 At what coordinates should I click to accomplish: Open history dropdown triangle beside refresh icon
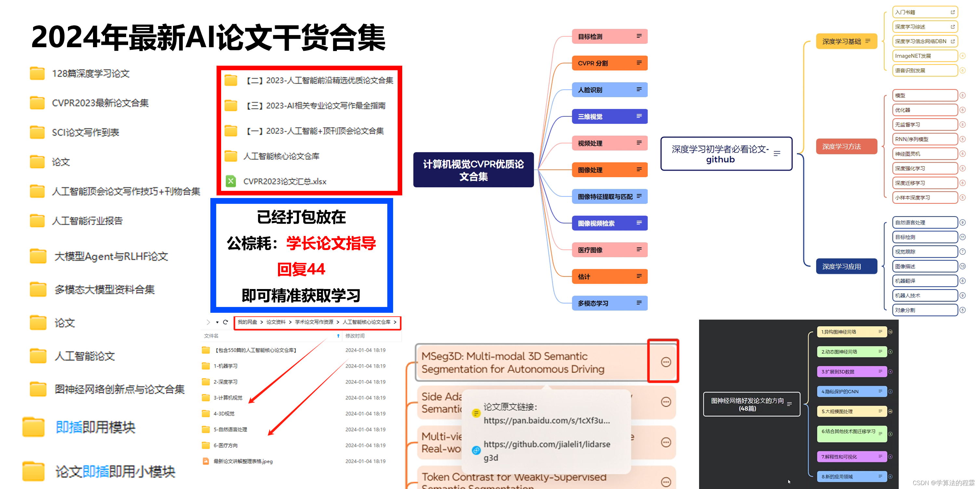coord(217,322)
